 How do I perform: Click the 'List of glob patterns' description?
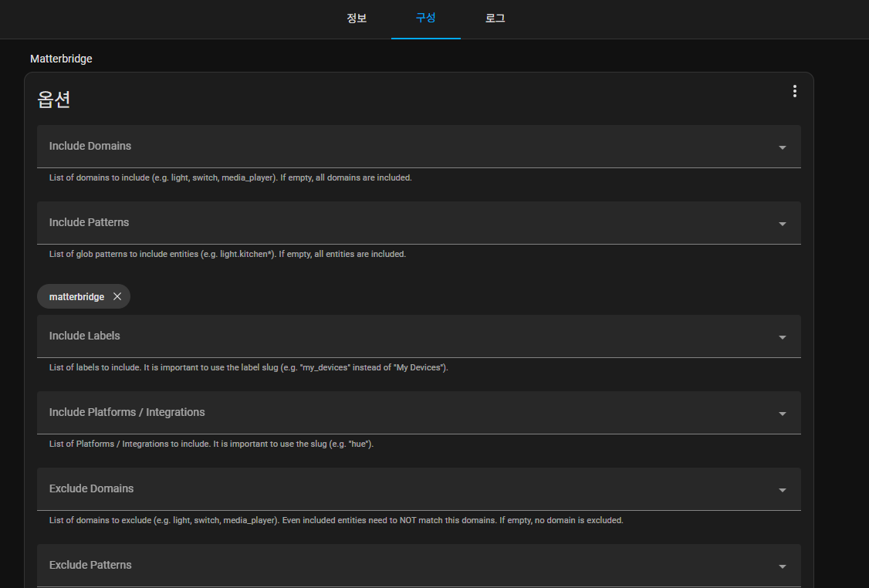point(227,255)
